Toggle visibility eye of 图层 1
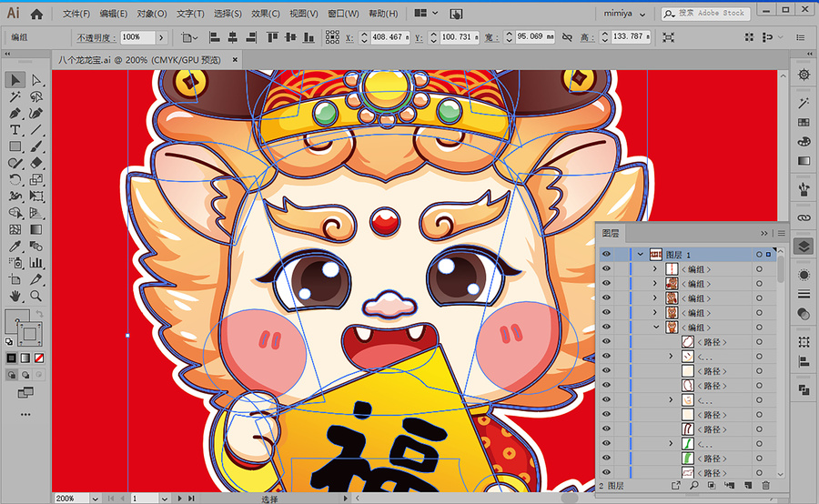Image resolution: width=819 pixels, height=504 pixels. pos(606,255)
